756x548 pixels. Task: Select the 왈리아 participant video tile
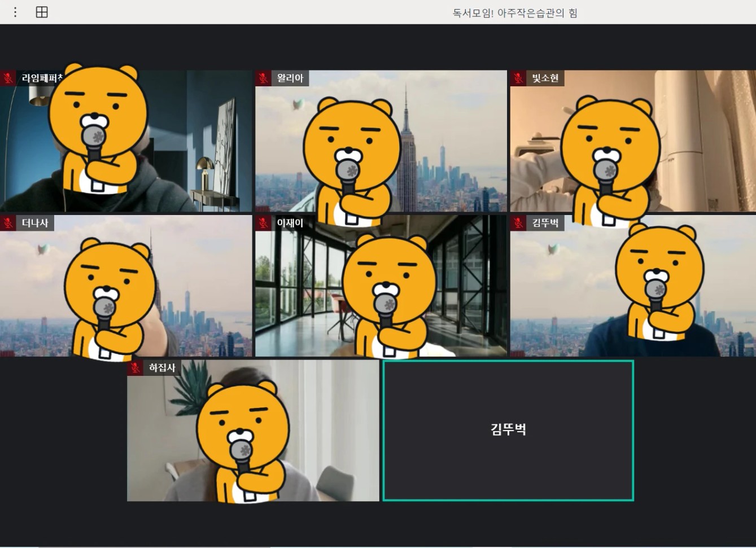381,141
